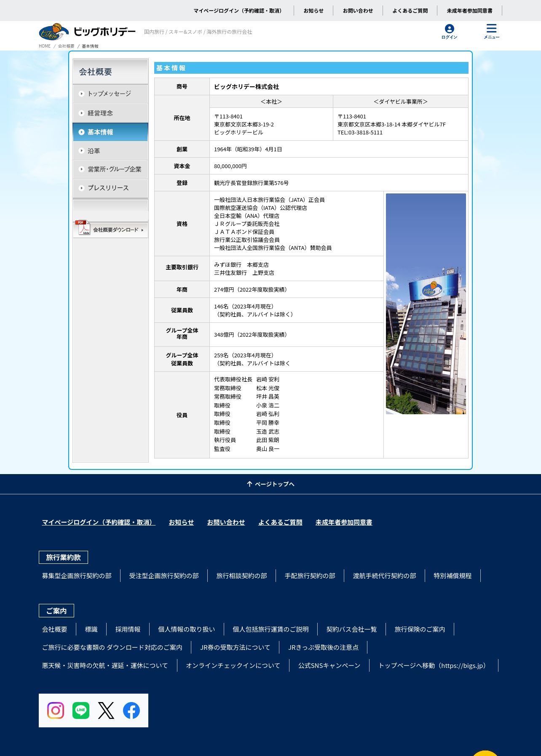
Task: Open 採用情報 link in footer
Action: point(128,629)
